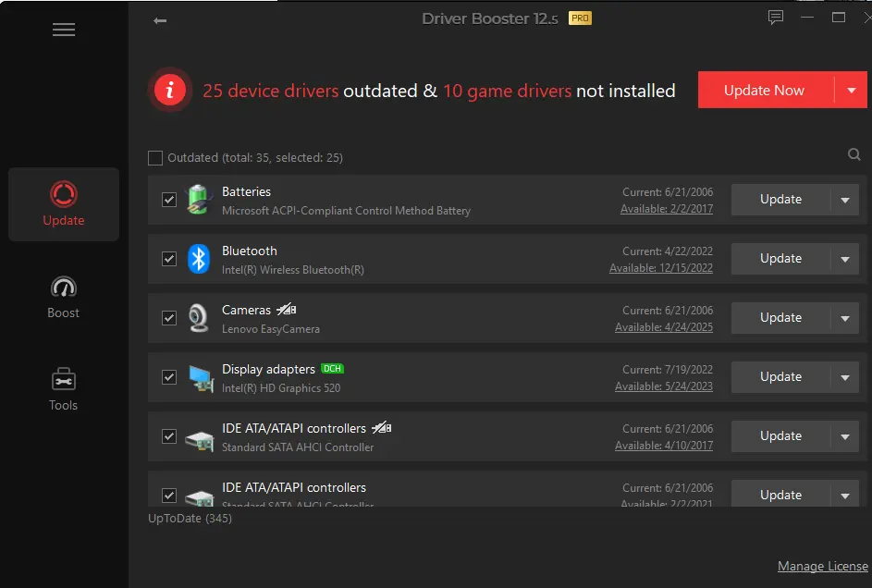Expand Cameras Update dropdown arrow
872x588 pixels.
(x=845, y=318)
